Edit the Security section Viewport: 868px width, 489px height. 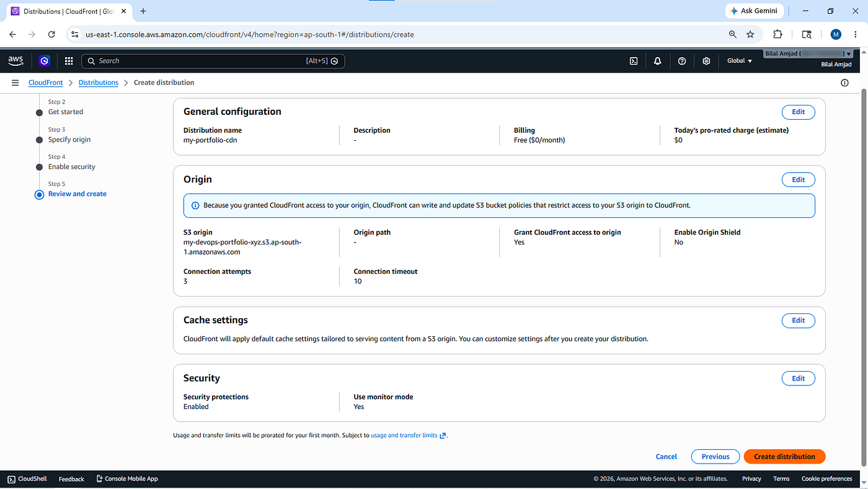click(x=798, y=379)
